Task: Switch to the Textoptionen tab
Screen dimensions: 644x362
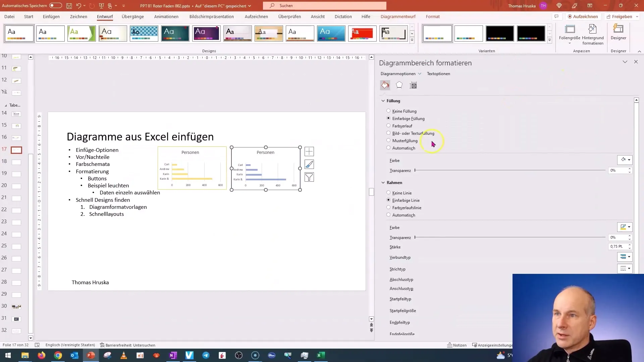Action: (439, 74)
